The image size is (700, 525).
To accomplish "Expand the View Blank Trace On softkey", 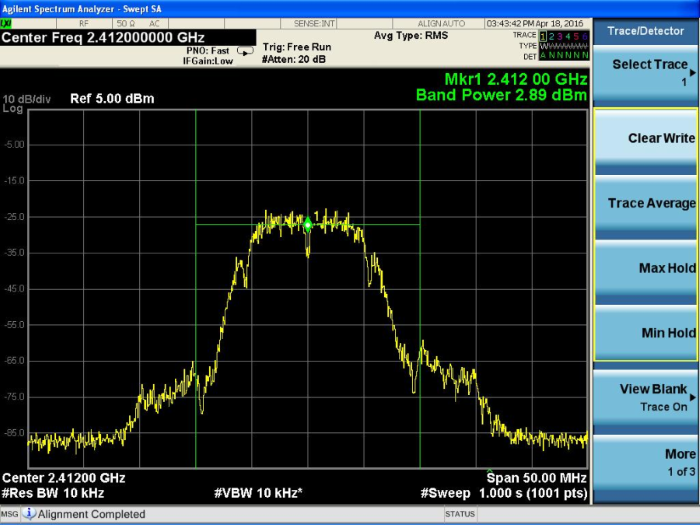I will click(x=646, y=397).
